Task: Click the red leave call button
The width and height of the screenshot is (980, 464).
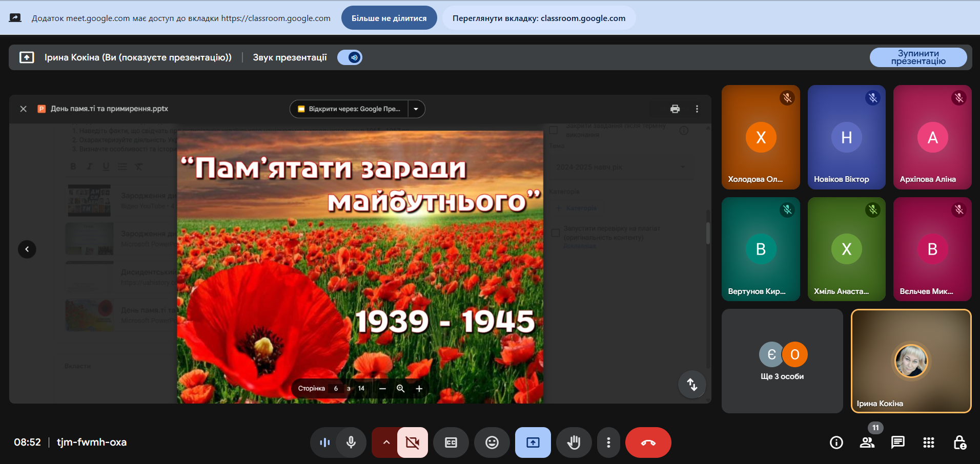Action: tap(648, 442)
